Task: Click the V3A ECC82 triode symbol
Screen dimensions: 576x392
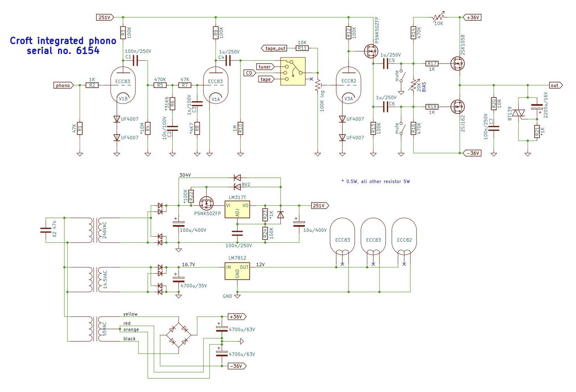Action: tap(349, 85)
